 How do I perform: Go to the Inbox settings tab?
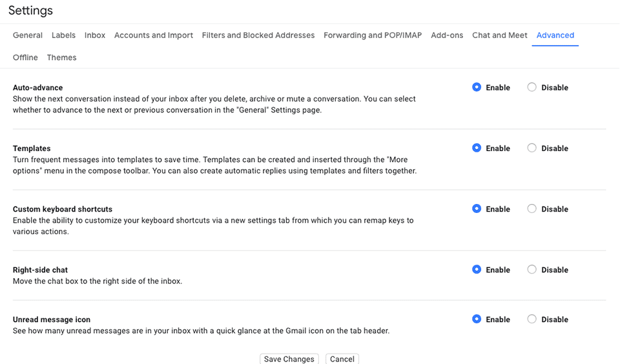[95, 35]
